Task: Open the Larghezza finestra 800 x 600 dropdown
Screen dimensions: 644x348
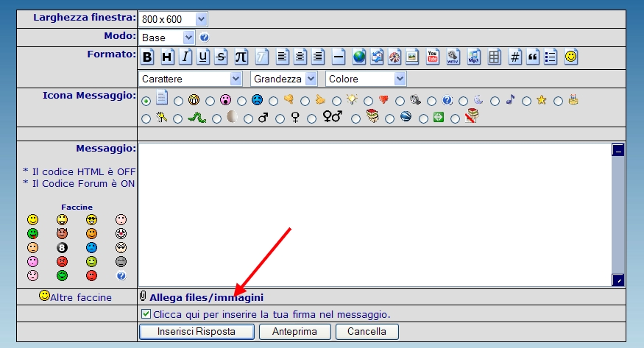Action: [x=173, y=19]
